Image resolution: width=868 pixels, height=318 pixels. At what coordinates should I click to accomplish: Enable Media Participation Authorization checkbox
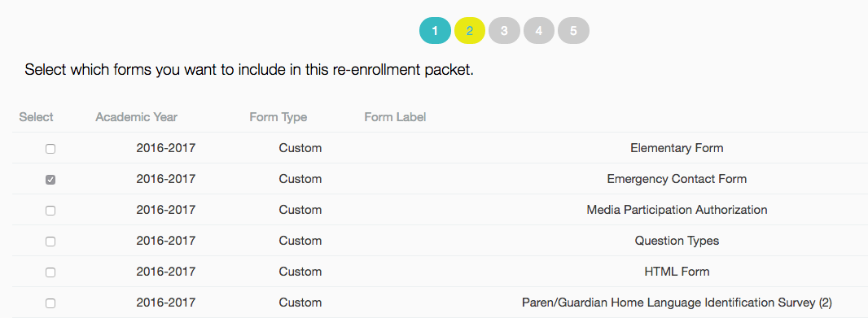[50, 211]
